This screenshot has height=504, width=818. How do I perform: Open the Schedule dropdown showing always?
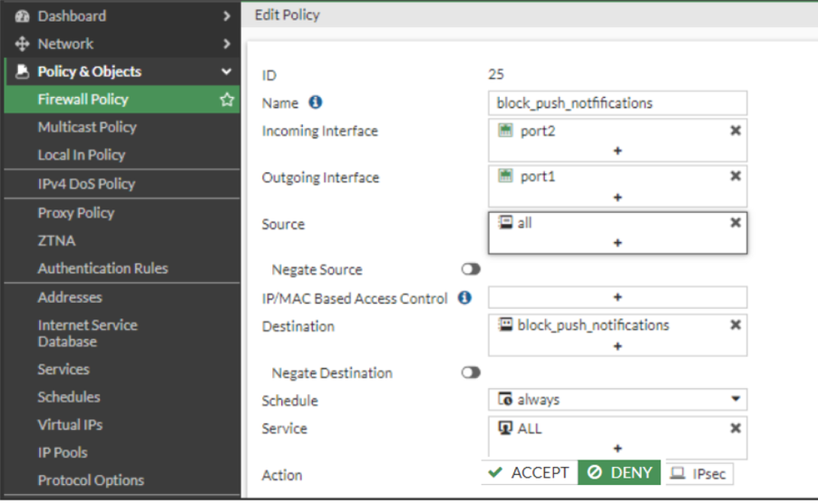(617, 400)
